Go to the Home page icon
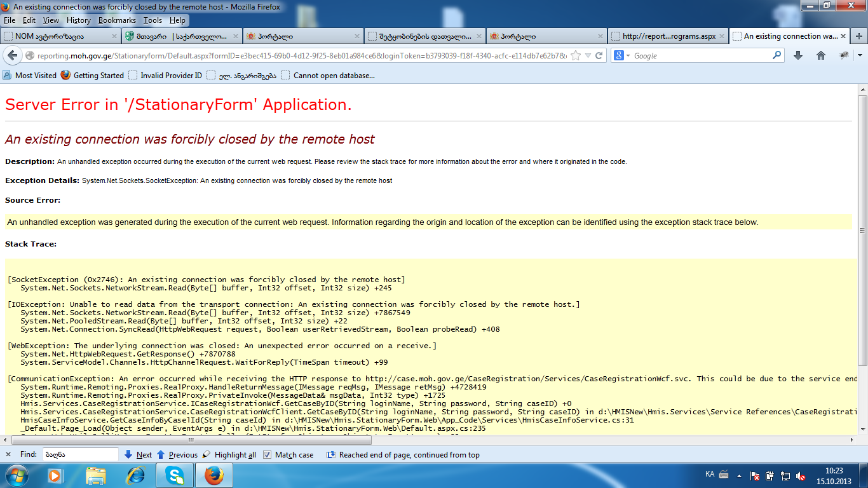868x488 pixels. point(821,56)
